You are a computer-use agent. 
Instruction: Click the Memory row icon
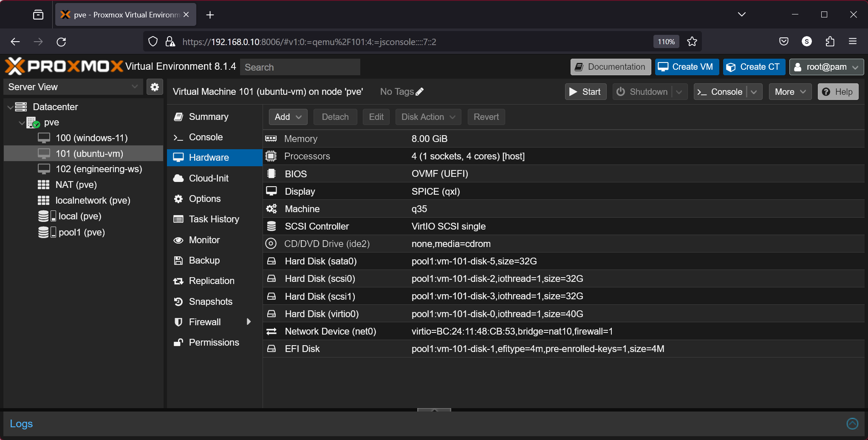pyautogui.click(x=271, y=139)
